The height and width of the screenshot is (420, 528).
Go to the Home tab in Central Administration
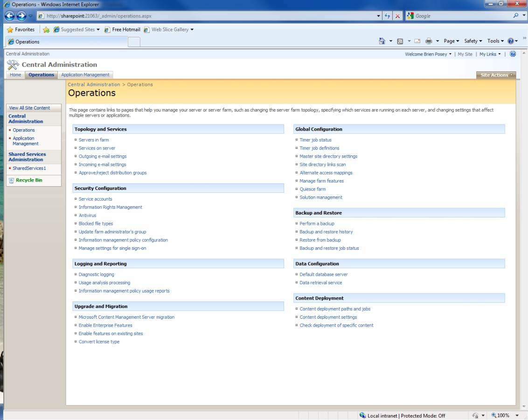[x=15, y=75]
